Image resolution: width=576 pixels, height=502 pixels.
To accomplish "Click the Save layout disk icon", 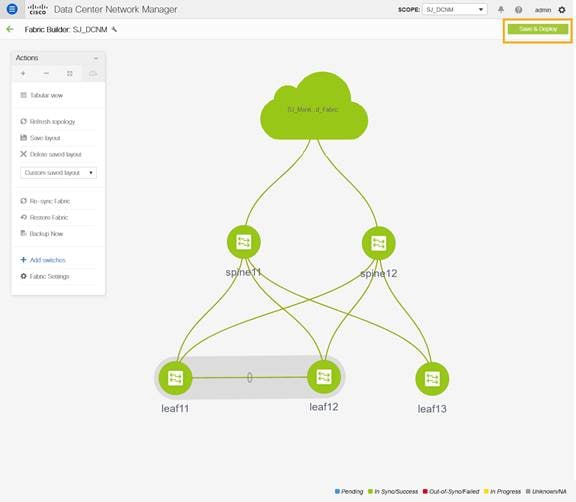I will click(24, 137).
